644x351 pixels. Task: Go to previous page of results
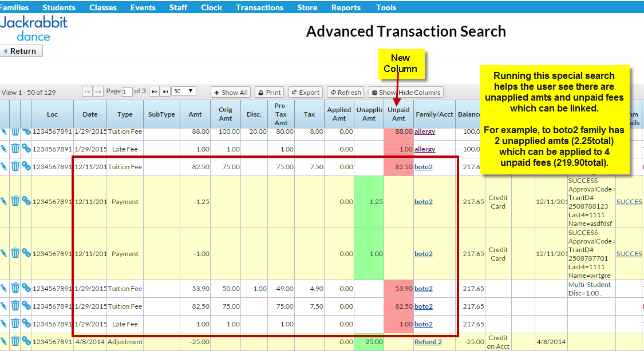click(98, 91)
